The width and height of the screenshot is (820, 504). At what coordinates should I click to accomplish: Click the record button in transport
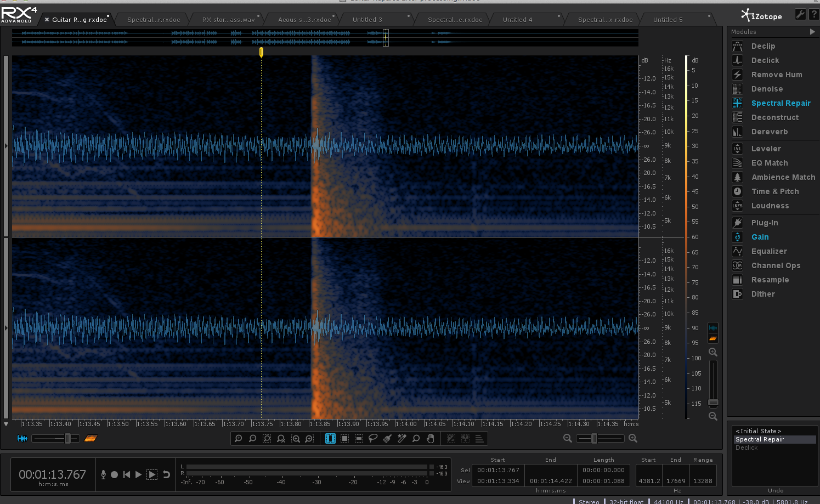point(114,474)
